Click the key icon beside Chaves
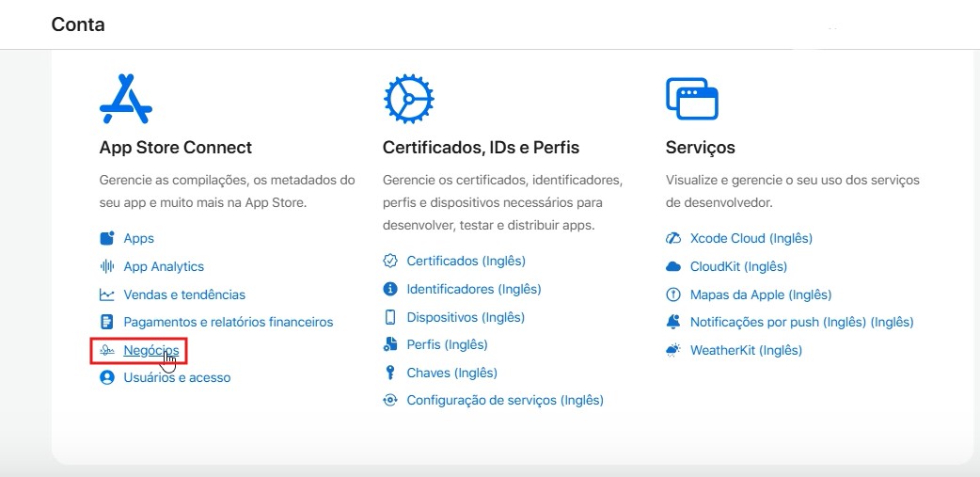The height and width of the screenshot is (477, 980). (390, 373)
